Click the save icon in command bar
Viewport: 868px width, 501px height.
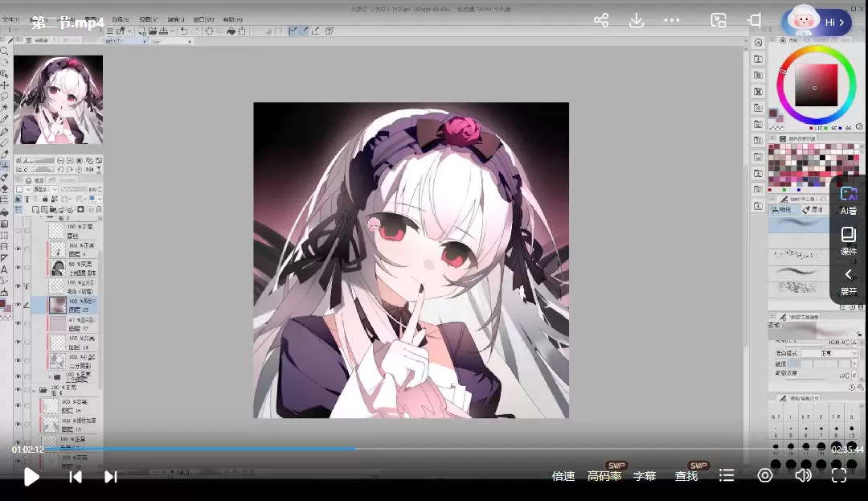pos(163,31)
